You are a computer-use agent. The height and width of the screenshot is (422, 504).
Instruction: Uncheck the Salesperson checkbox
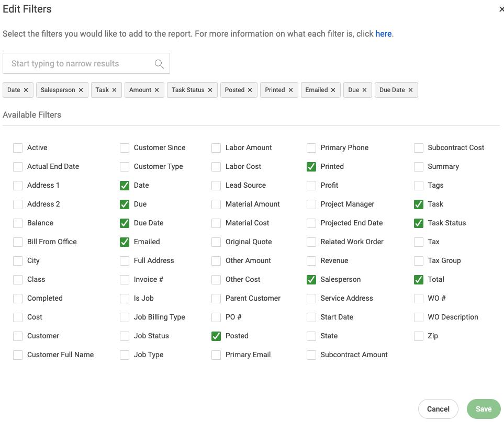pos(311,280)
